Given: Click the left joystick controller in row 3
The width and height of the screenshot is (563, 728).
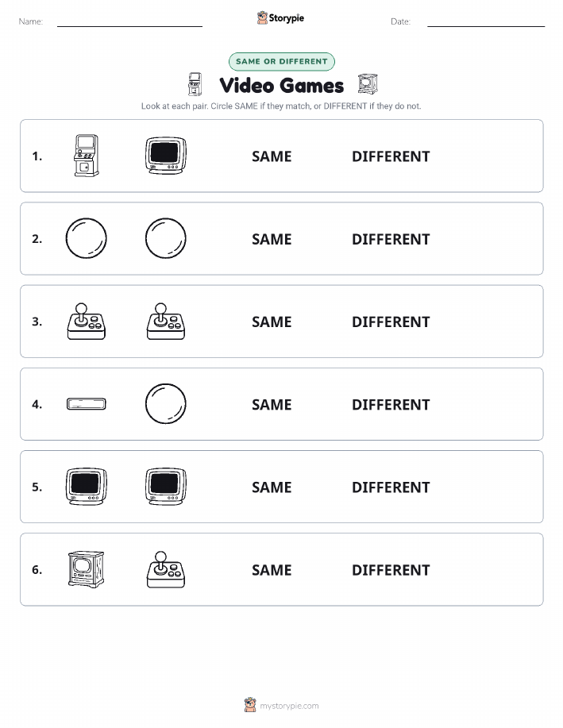Looking at the screenshot, I should 87,322.
